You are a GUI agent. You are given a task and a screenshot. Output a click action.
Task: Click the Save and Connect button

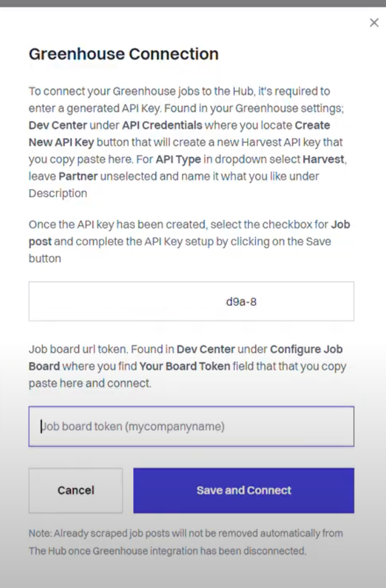coord(244,490)
